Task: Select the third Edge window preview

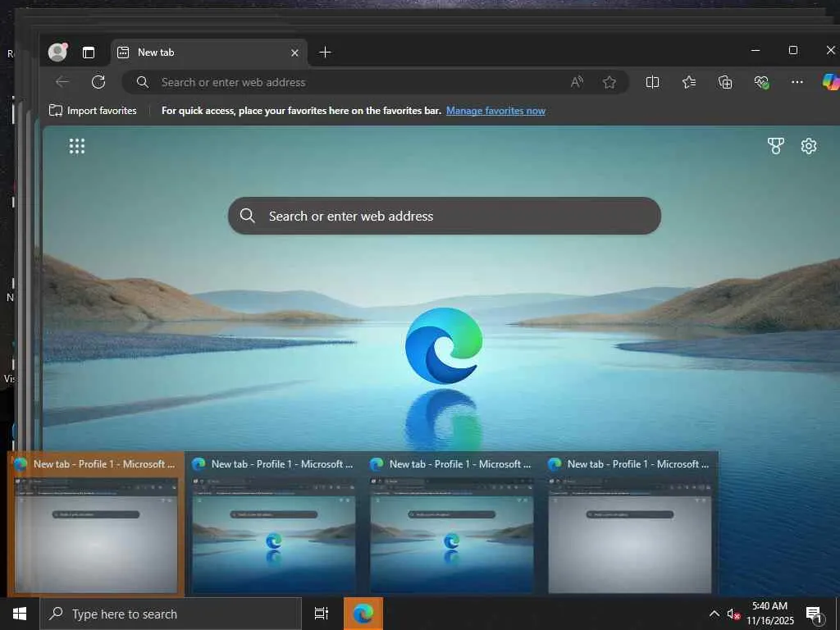Action: coord(452,524)
